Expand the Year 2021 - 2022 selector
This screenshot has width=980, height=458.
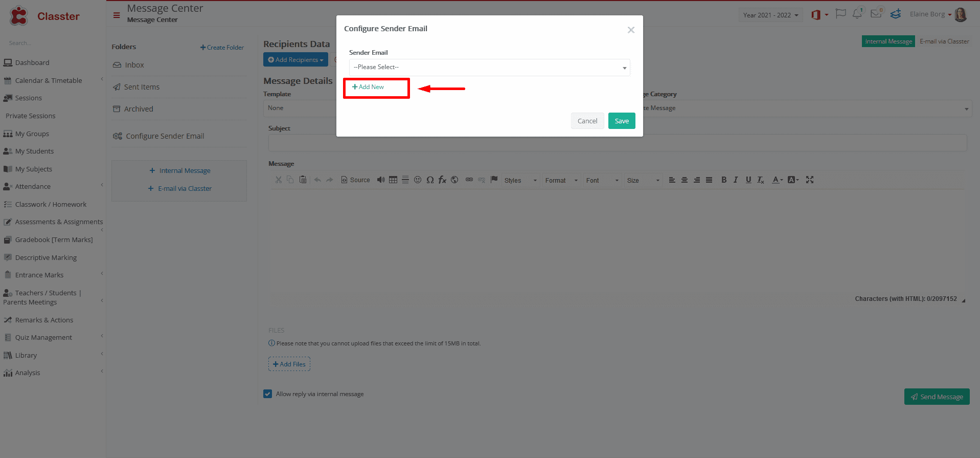(x=770, y=15)
